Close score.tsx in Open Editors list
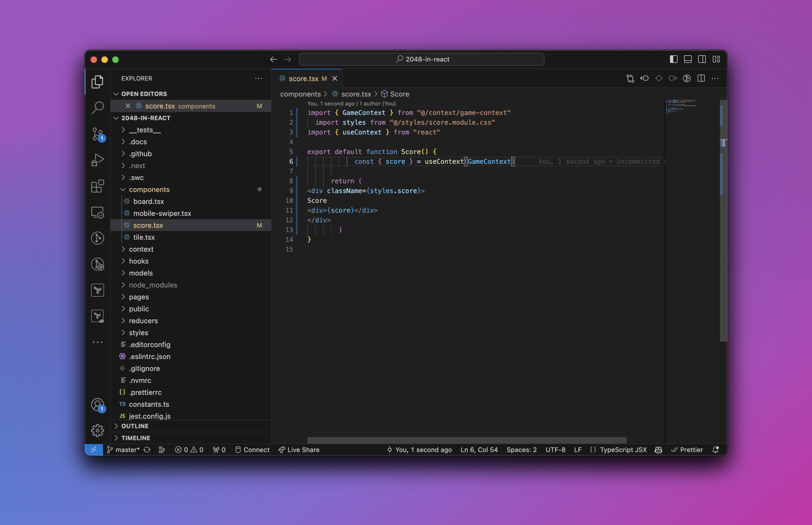 [x=128, y=106]
